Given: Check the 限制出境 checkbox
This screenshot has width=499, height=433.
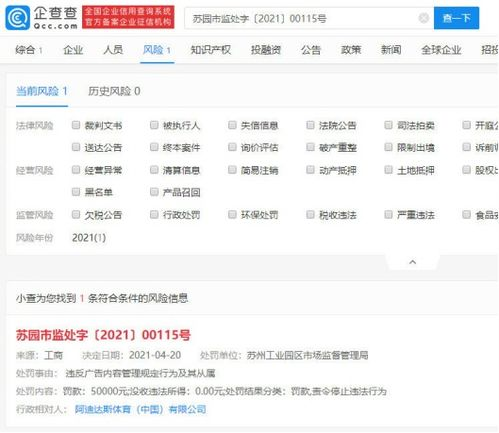Looking at the screenshot, I should point(388,147).
